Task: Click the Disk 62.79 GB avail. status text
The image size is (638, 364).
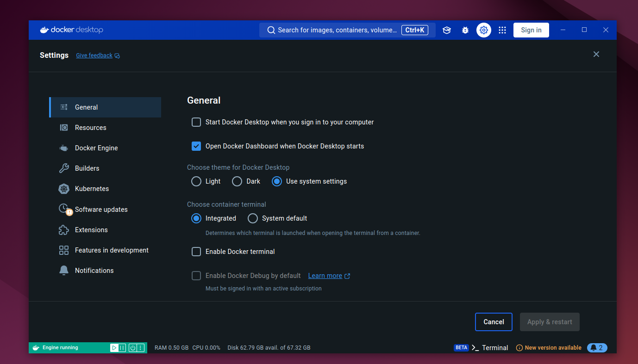Action: coord(269,348)
